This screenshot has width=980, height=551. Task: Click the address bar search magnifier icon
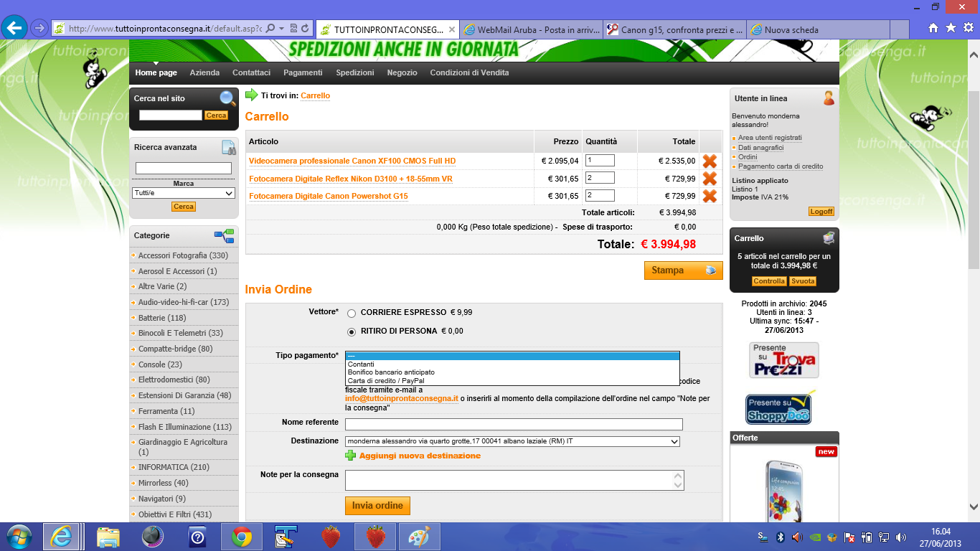pyautogui.click(x=270, y=29)
